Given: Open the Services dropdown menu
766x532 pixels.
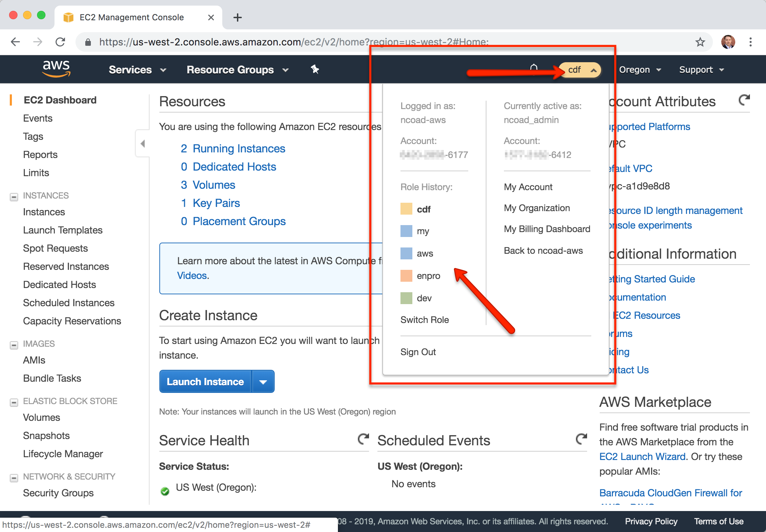Looking at the screenshot, I should click(137, 70).
